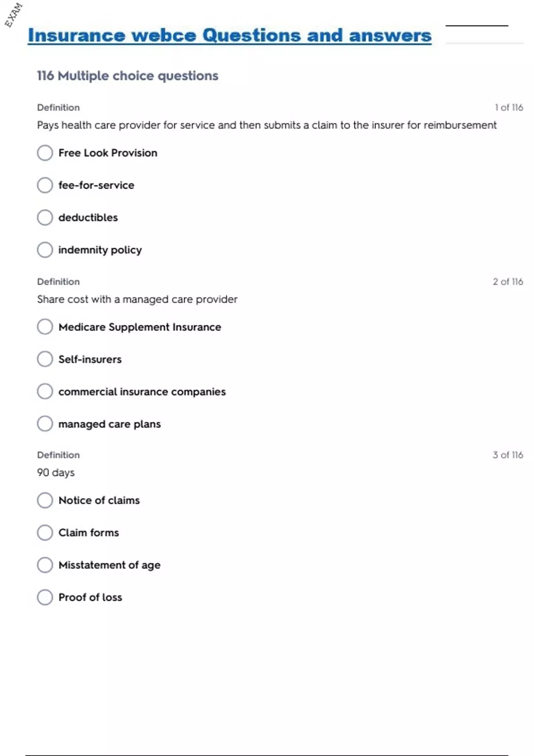The height and width of the screenshot is (756, 534).
Task: Click the EXAM label in the corner
Action: click(14, 15)
